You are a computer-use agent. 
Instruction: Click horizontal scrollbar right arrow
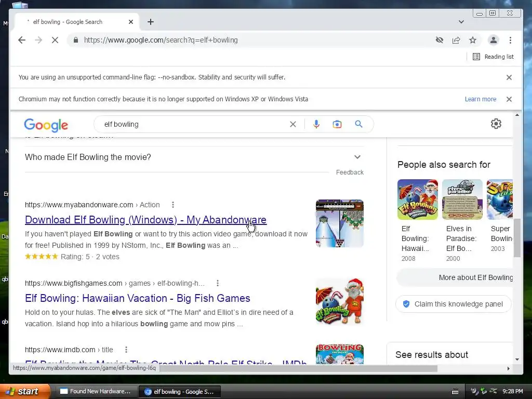click(508, 368)
